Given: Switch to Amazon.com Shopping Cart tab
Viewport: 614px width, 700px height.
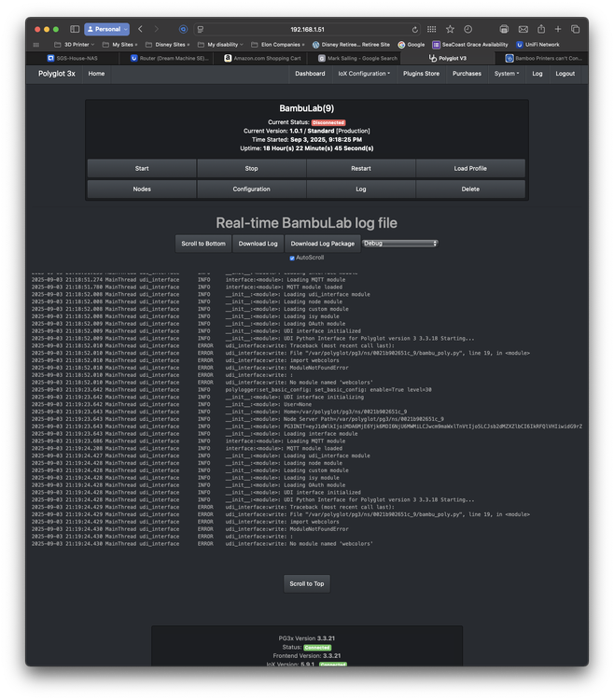Looking at the screenshot, I should (x=262, y=58).
